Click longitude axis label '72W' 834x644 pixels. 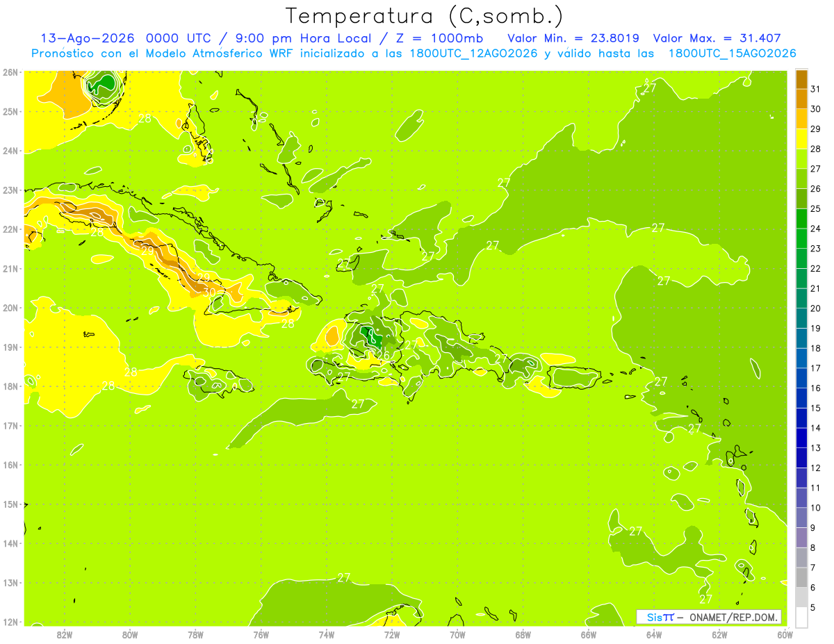pos(392,634)
